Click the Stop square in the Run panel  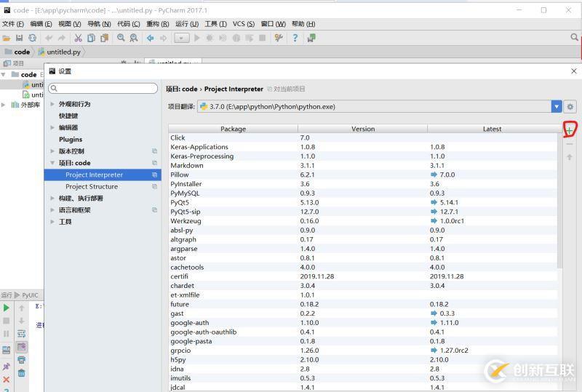click(x=7, y=321)
